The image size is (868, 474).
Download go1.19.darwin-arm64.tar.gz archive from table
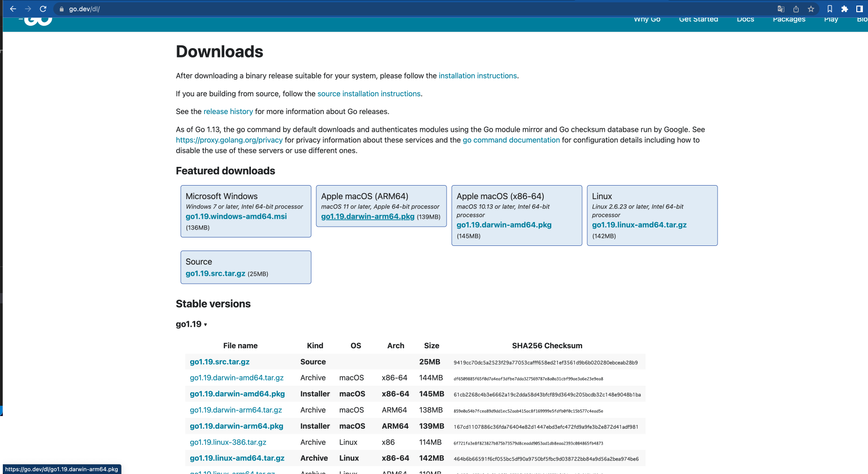click(x=236, y=410)
